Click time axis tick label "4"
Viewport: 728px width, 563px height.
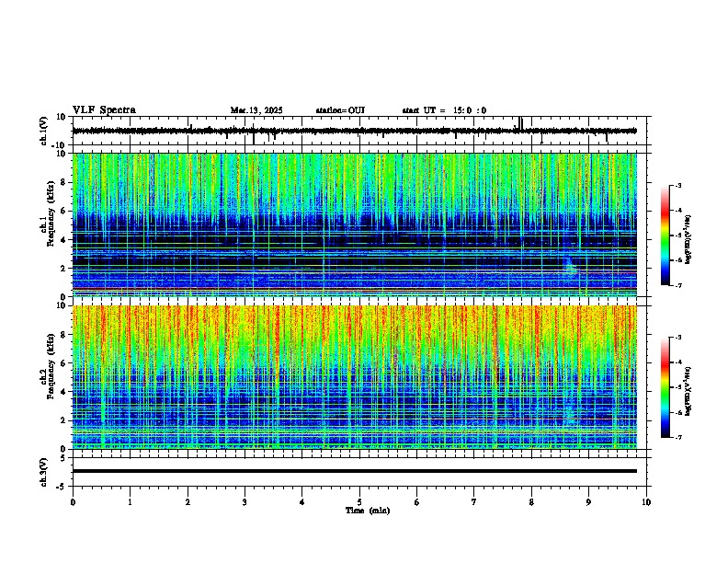(x=302, y=502)
